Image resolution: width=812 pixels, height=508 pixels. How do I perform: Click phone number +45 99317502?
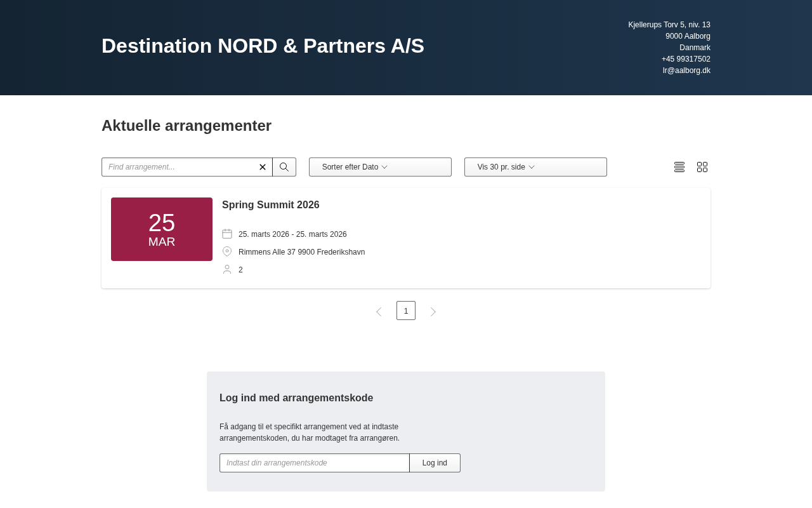(x=686, y=59)
